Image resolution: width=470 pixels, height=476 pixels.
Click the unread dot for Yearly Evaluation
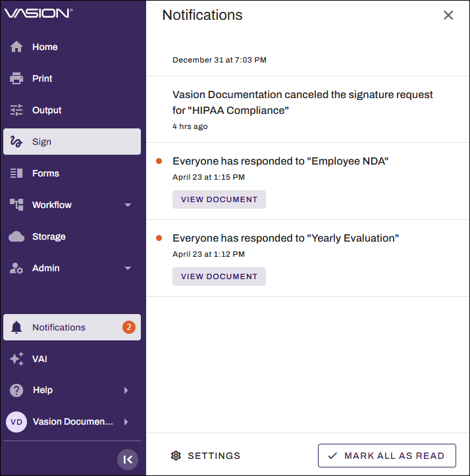[159, 238]
